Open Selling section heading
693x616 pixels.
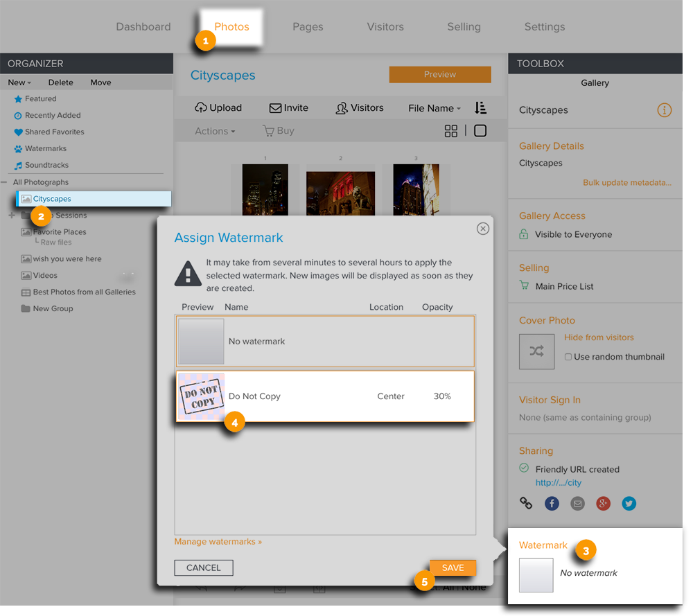tap(534, 267)
